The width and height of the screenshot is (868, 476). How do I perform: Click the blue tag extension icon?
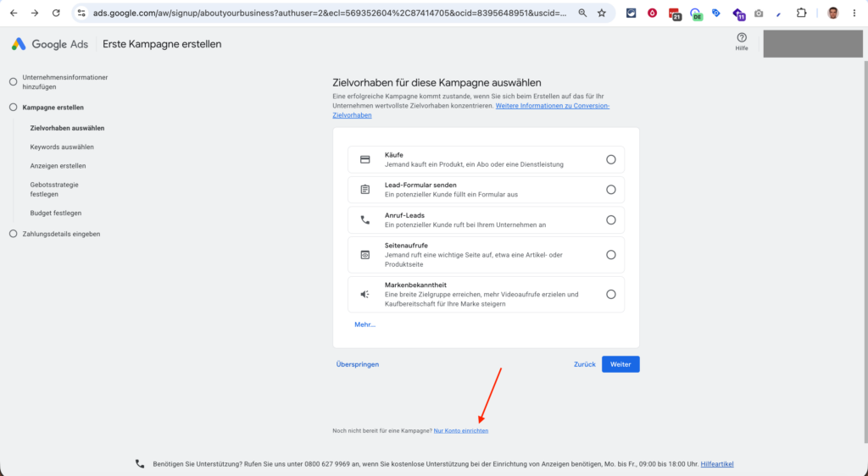[x=716, y=13]
